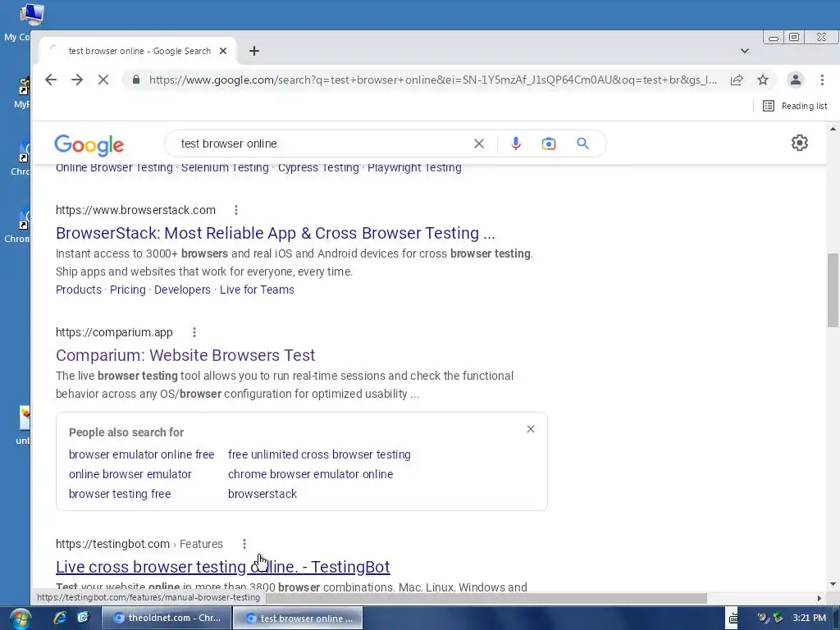Search for free unlimited cross browser testing
This screenshot has width=840, height=630.
tap(319, 454)
